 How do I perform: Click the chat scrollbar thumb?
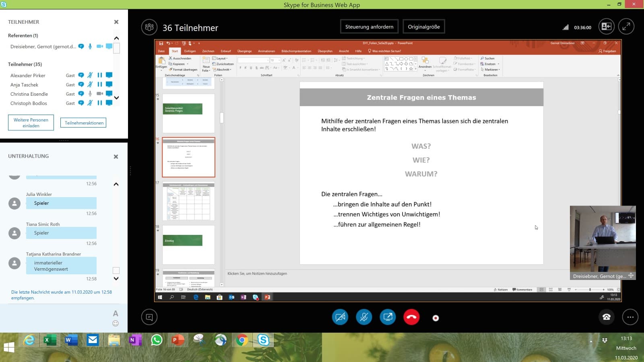(x=116, y=271)
